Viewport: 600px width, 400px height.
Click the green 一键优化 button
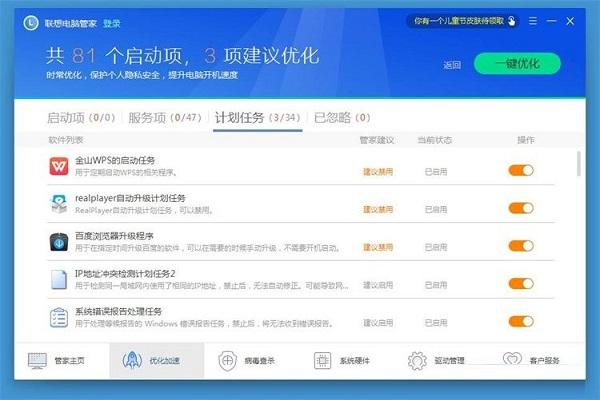pyautogui.click(x=517, y=64)
